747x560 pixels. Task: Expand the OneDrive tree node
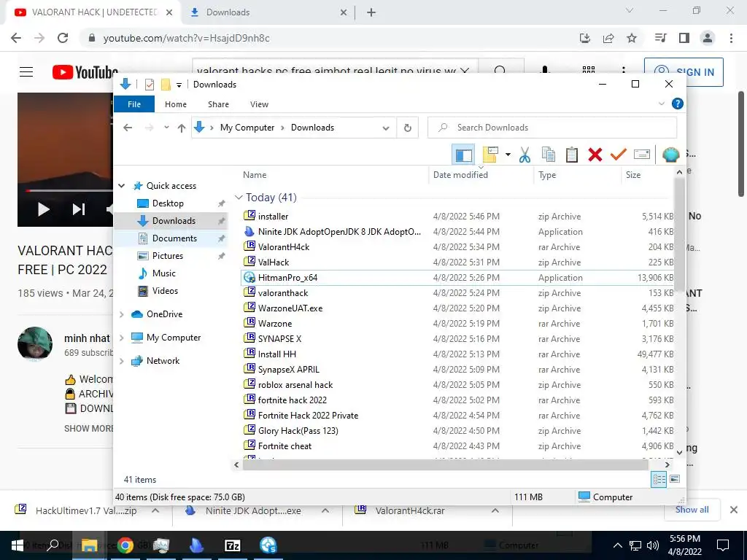click(122, 314)
